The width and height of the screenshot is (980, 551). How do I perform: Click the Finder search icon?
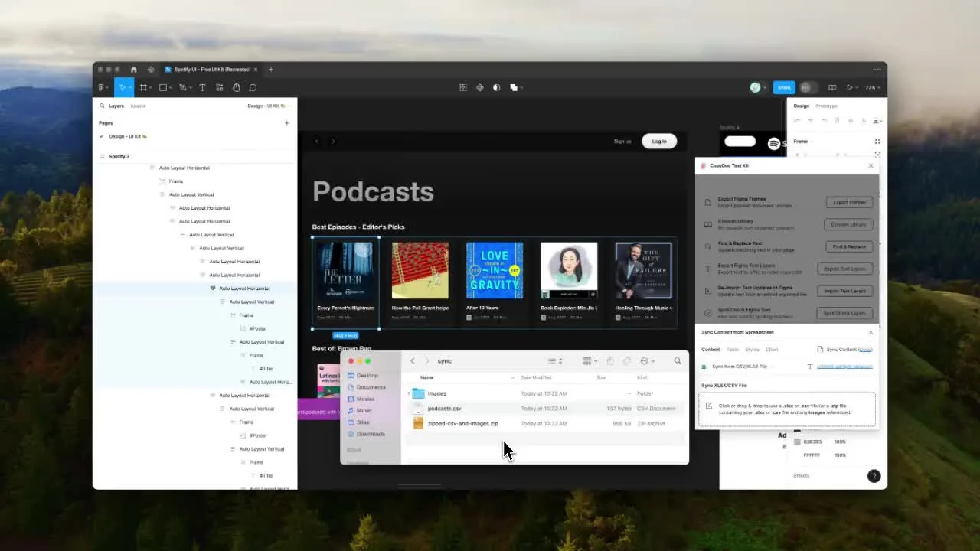point(677,361)
